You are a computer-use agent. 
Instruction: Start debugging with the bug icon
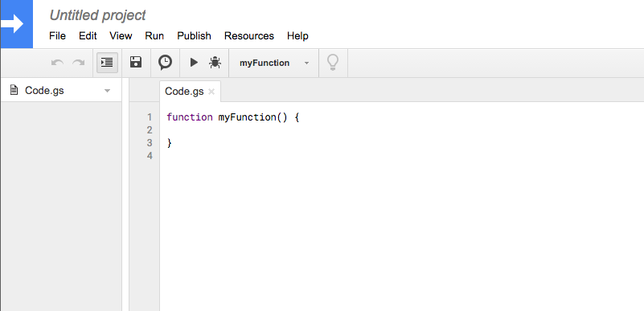[x=215, y=63]
